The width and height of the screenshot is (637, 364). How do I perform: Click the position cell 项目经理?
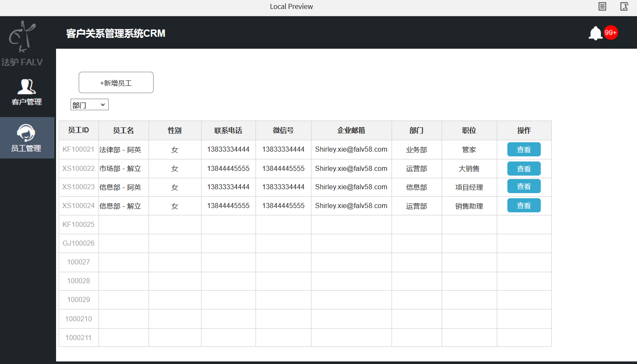pos(469,187)
